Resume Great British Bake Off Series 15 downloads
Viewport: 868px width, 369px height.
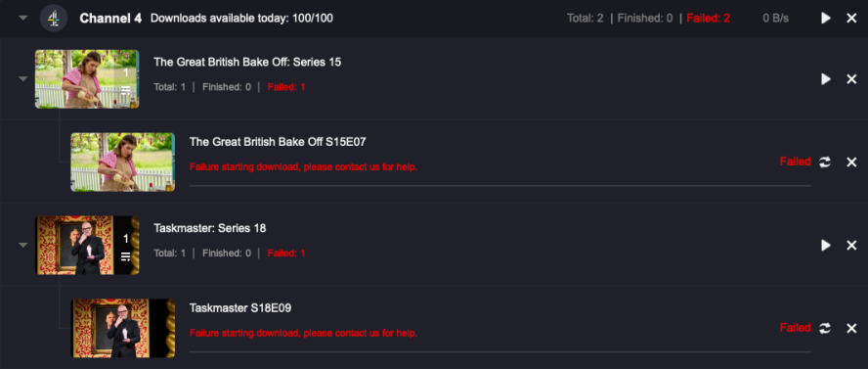point(826,79)
